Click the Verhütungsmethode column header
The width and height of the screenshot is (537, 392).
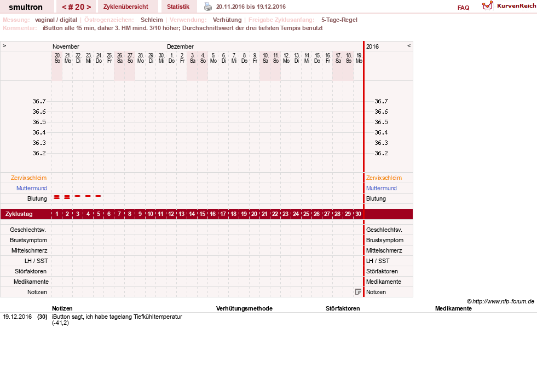[244, 308]
